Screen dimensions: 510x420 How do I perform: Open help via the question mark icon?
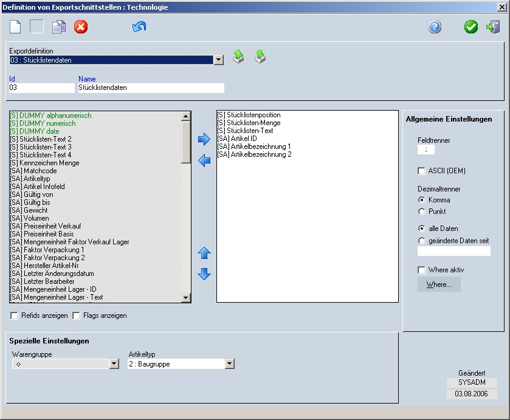435,27
